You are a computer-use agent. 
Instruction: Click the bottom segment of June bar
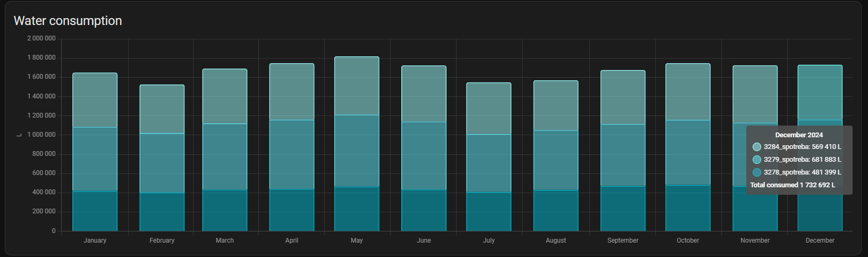coord(424,210)
